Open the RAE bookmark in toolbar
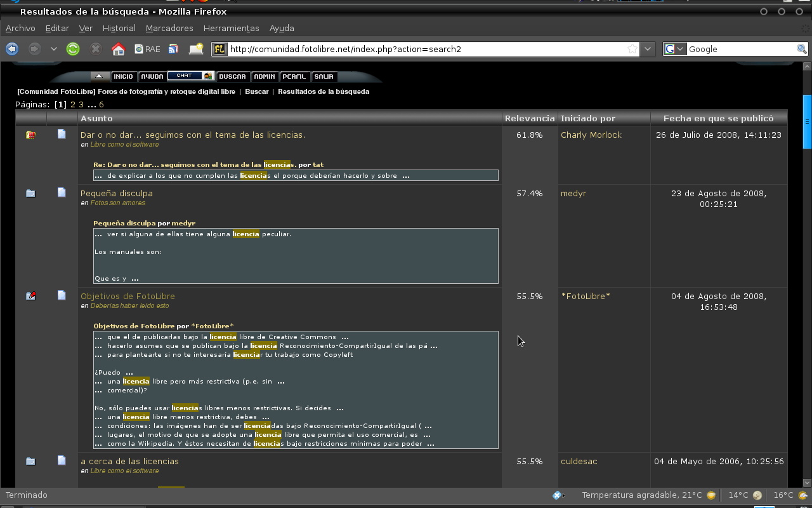The height and width of the screenshot is (508, 812). [147, 49]
